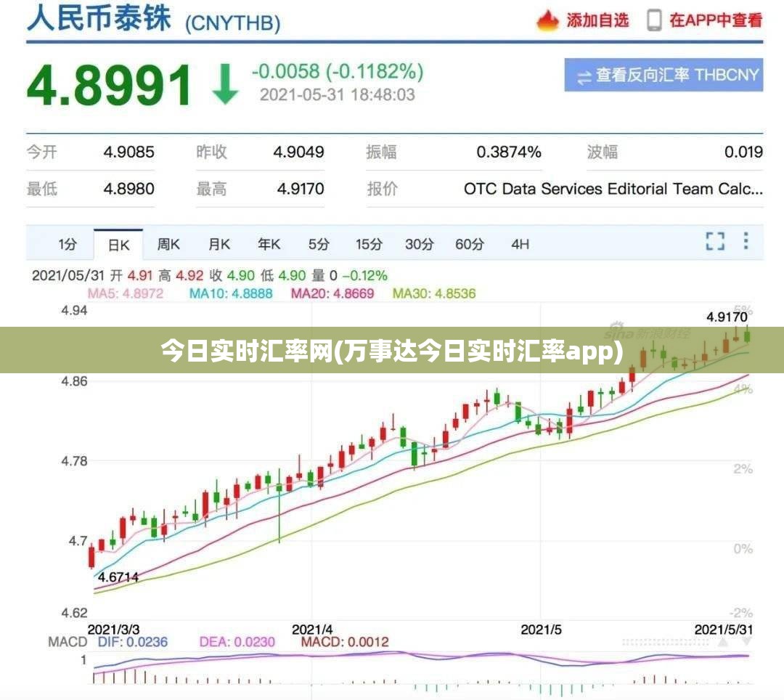This screenshot has height=700, width=784.
Task: Select the 1分 chart tab
Action: click(68, 245)
